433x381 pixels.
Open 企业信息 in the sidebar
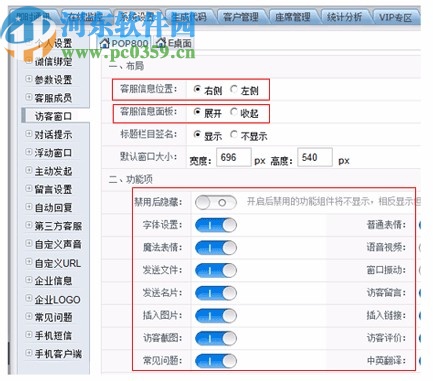pos(53,281)
